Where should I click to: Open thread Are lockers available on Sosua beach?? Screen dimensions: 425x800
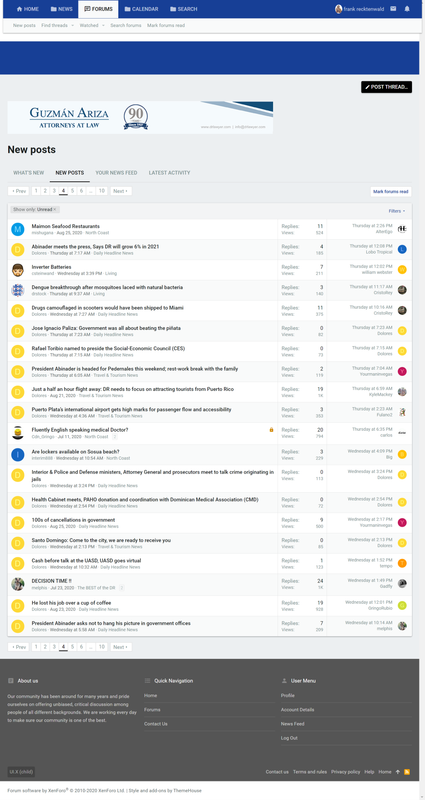pos(76,452)
